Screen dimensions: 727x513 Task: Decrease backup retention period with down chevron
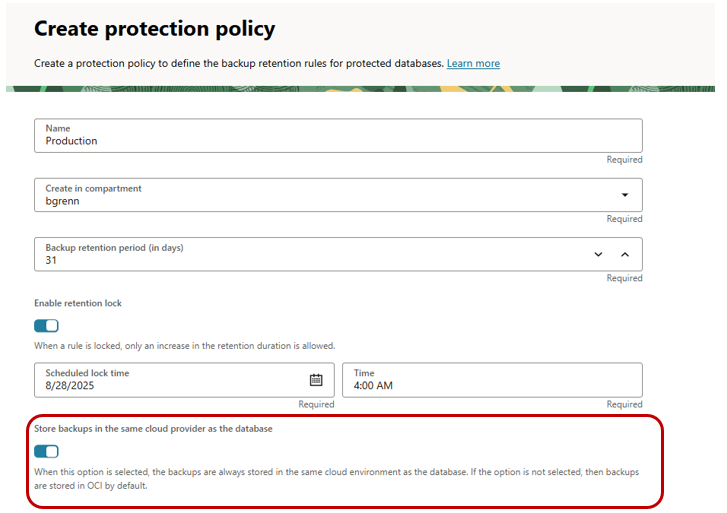point(598,254)
